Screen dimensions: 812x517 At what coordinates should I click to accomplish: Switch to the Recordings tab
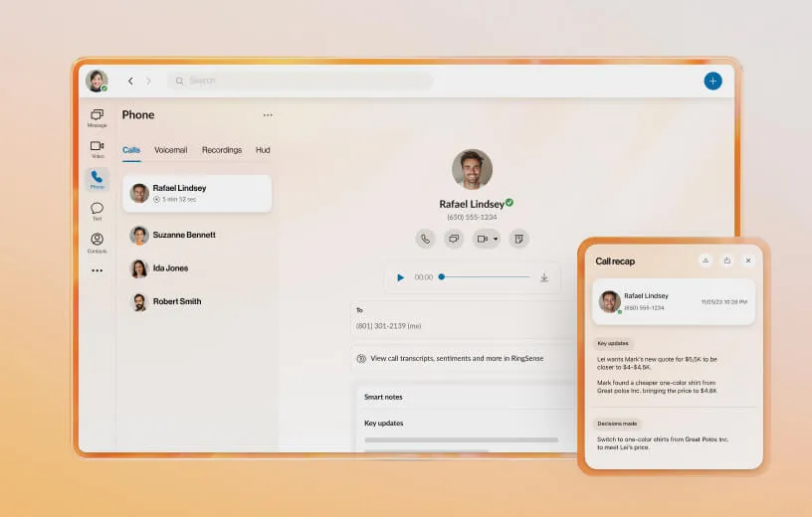[x=221, y=150]
